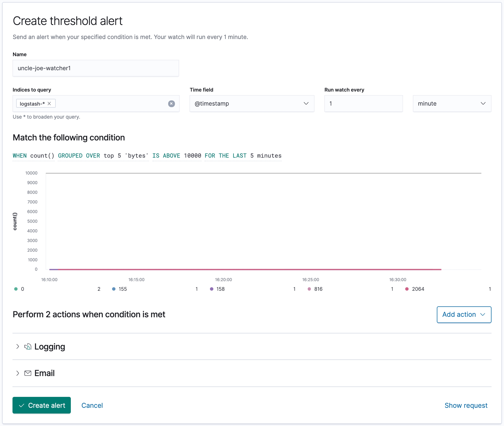Edit the WHEN count() expression

pyautogui.click(x=34, y=156)
